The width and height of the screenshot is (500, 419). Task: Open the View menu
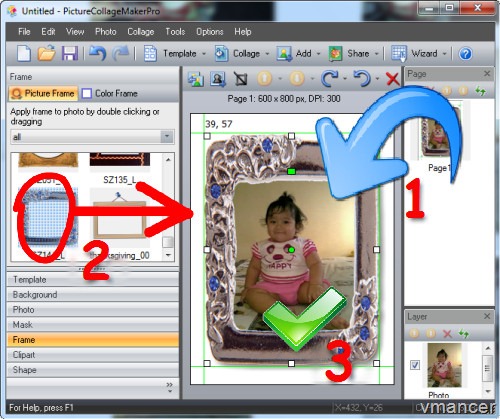click(75, 32)
